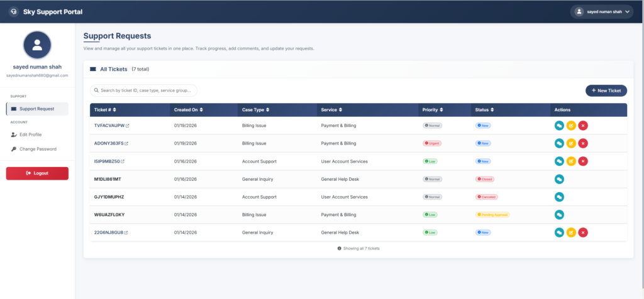Click edit icon for ticket 22G6NJ8GU8

click(x=571, y=232)
